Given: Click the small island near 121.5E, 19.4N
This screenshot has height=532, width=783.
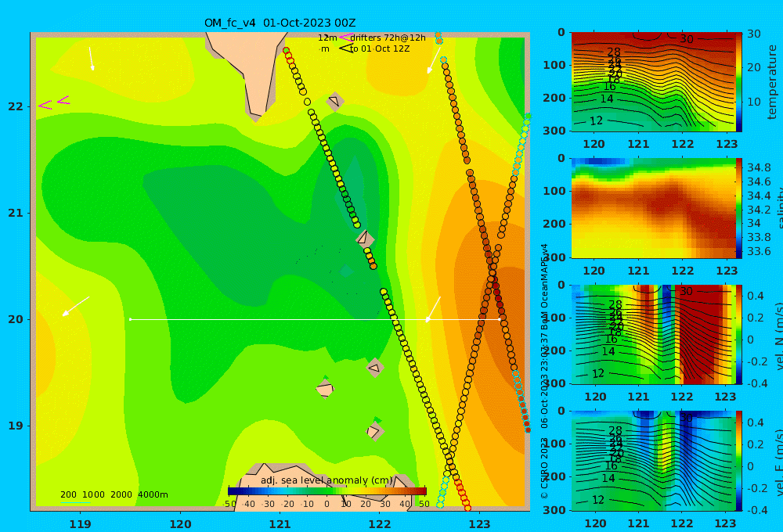Looking at the screenshot, I should pyautogui.click(x=325, y=389).
